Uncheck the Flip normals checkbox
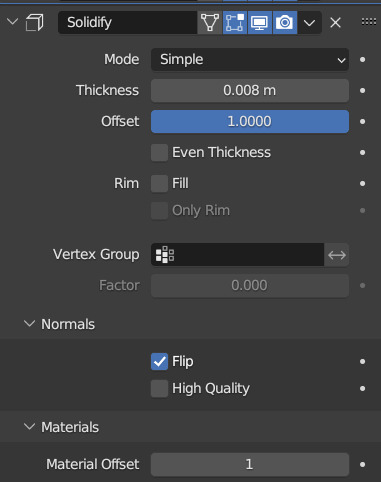This screenshot has height=482, width=381. coord(159,362)
